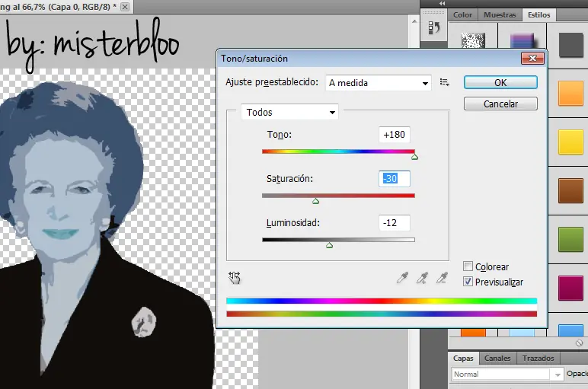
Task: Apply the orange style swatch
Action: tap(570, 94)
